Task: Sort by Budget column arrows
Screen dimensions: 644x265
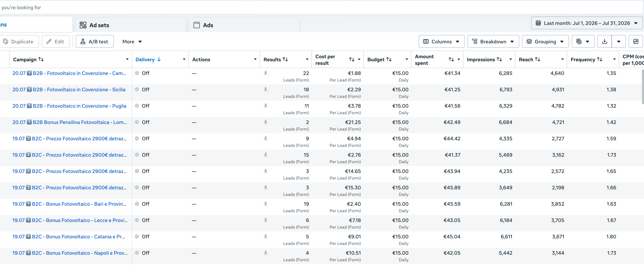Action: point(389,59)
